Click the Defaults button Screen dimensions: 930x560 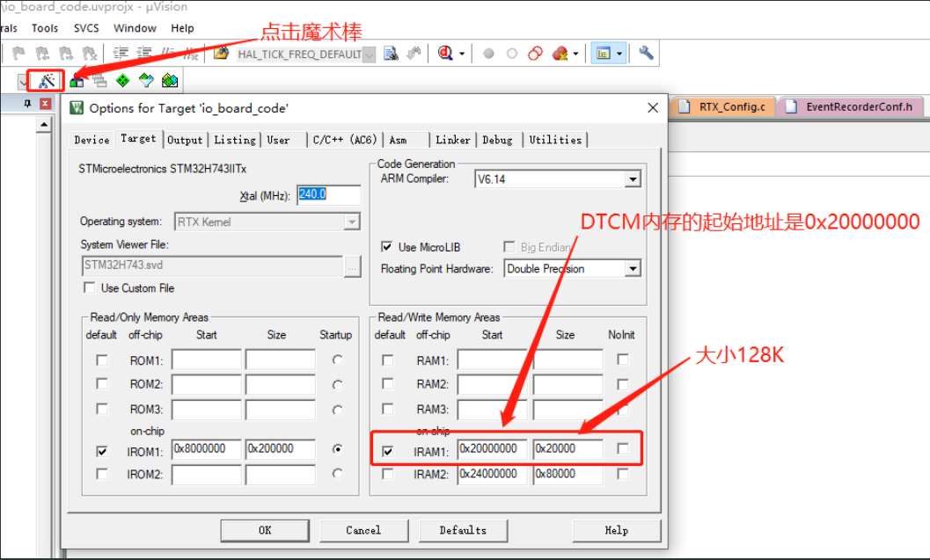coord(464,530)
